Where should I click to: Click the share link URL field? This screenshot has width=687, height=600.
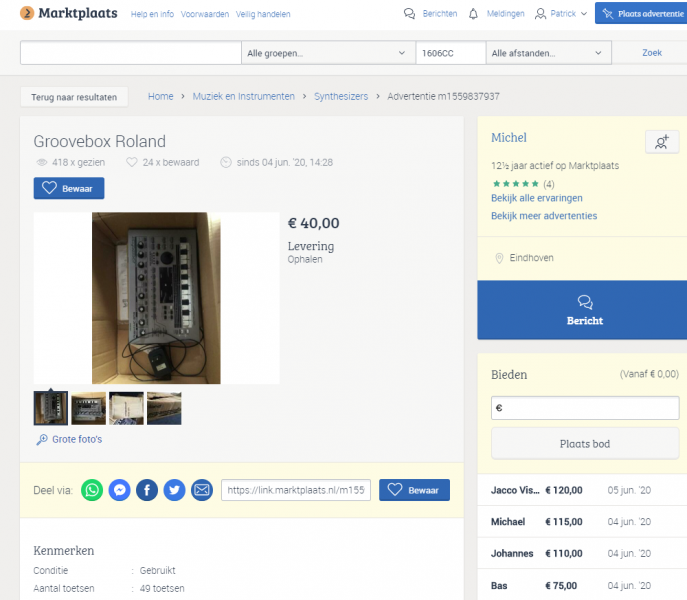click(296, 490)
